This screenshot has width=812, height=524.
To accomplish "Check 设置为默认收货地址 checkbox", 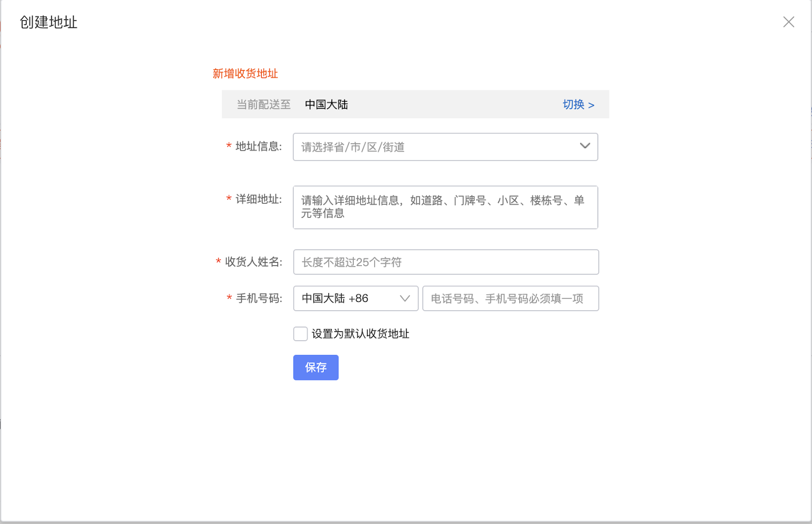I will (x=300, y=334).
